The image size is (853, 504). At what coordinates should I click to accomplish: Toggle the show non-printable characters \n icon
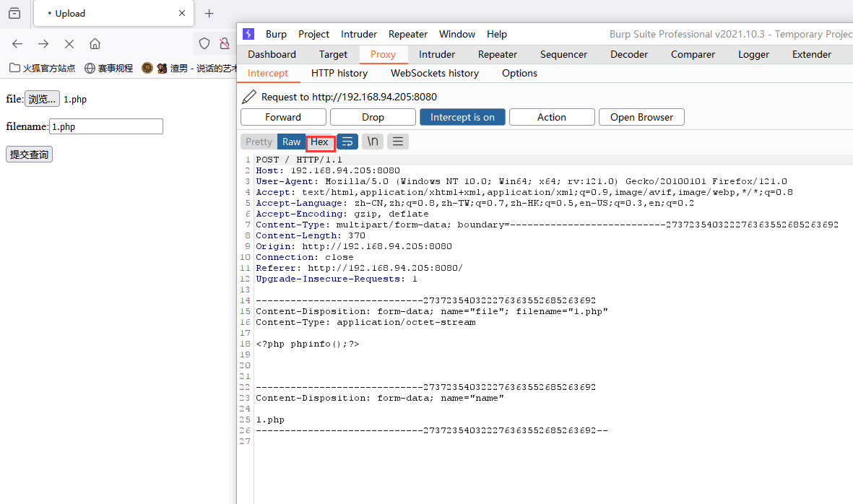click(373, 142)
